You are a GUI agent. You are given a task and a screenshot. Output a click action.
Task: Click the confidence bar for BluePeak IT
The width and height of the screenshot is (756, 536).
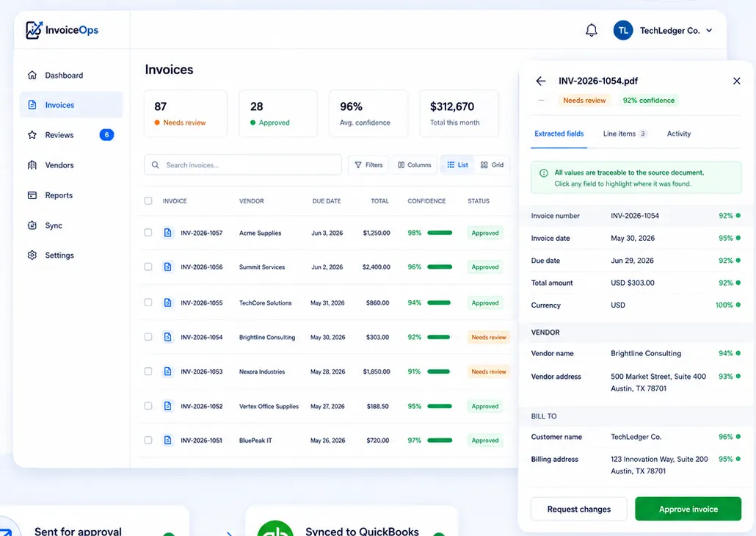tap(440, 440)
